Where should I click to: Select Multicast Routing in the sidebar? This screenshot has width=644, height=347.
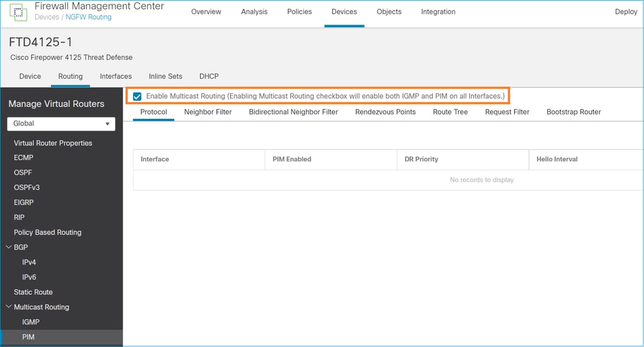tap(41, 307)
